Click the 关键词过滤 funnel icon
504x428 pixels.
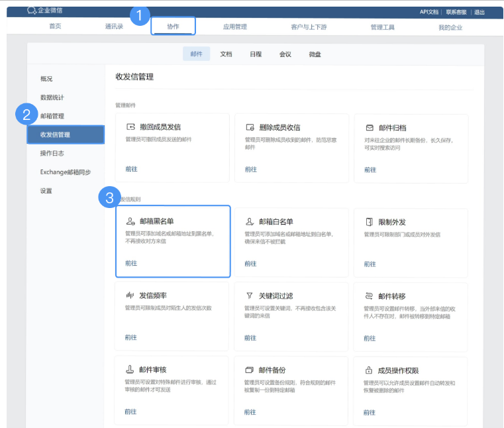pos(250,295)
